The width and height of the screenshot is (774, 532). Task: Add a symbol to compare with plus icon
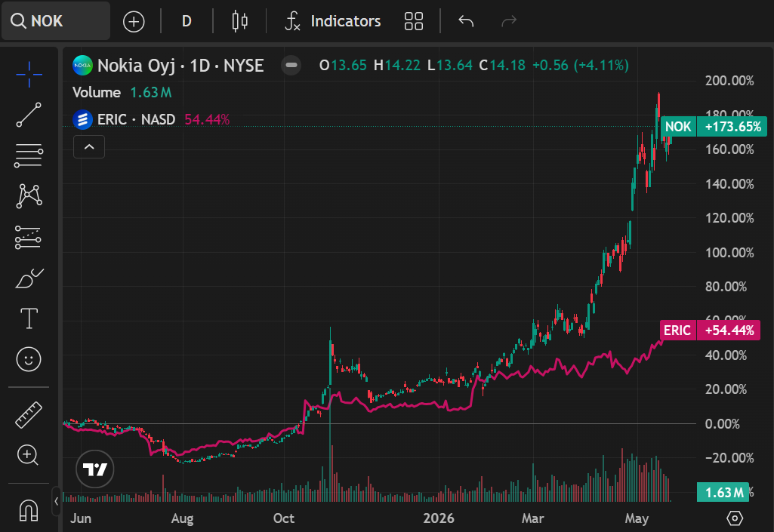pos(133,21)
